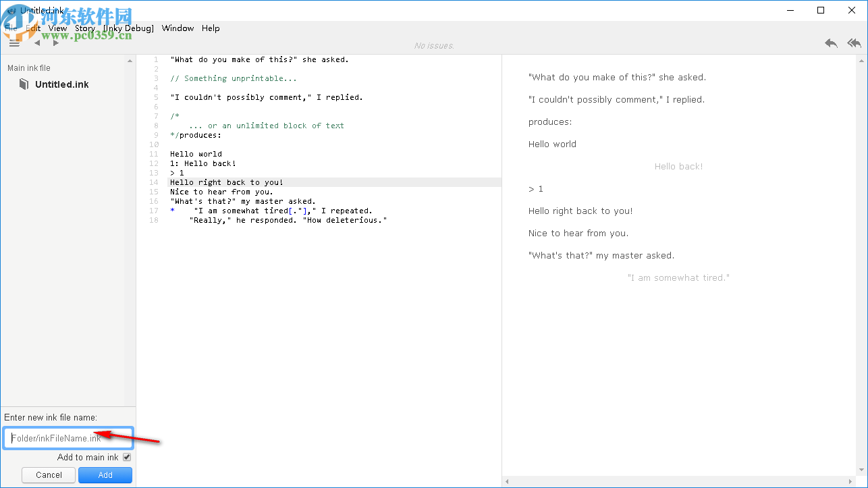Click the sidebar scrollbar up arrow
Screen dimensions: 868x488
tap(130, 61)
